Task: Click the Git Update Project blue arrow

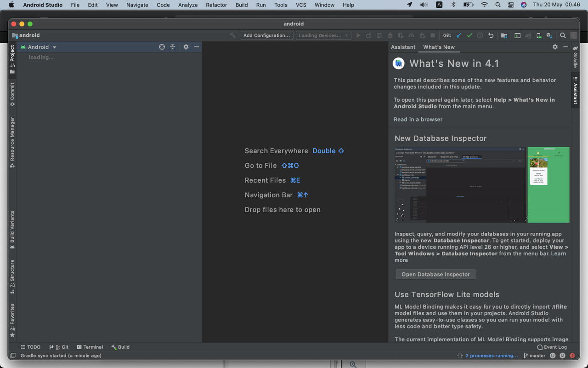Action: [458, 35]
